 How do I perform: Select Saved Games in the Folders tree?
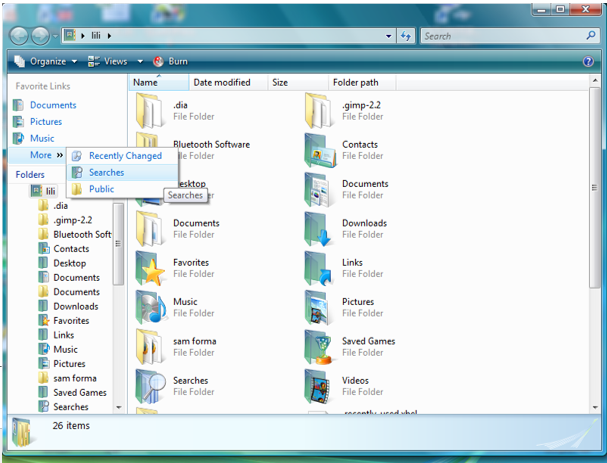pyautogui.click(x=72, y=393)
